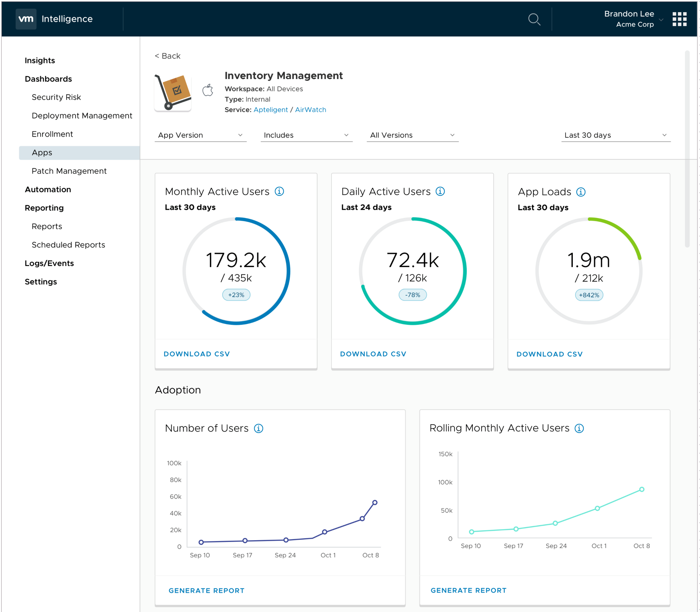Show info tooltip for App Loads
Screen dimensions: 700x612
(581, 192)
